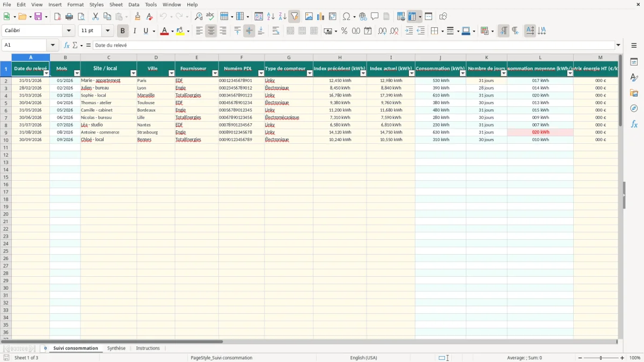
Task: Click the Increase Indent icon
Action: tap(409, 31)
